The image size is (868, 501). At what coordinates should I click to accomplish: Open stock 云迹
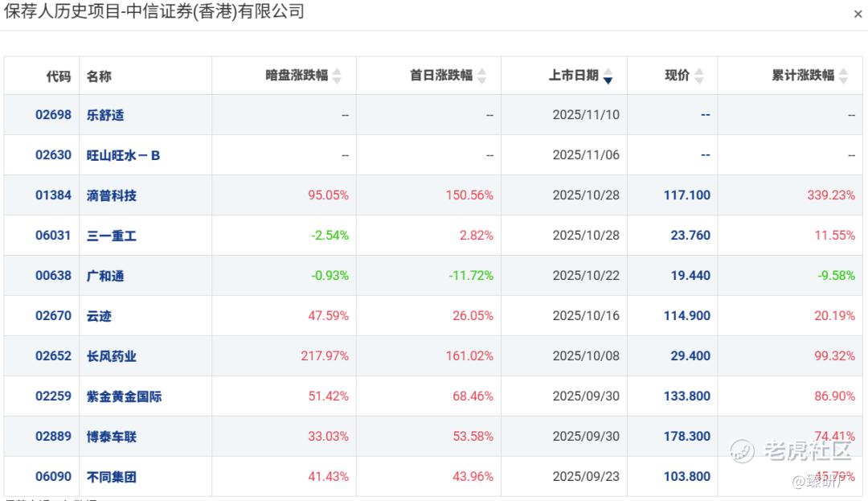(99, 316)
